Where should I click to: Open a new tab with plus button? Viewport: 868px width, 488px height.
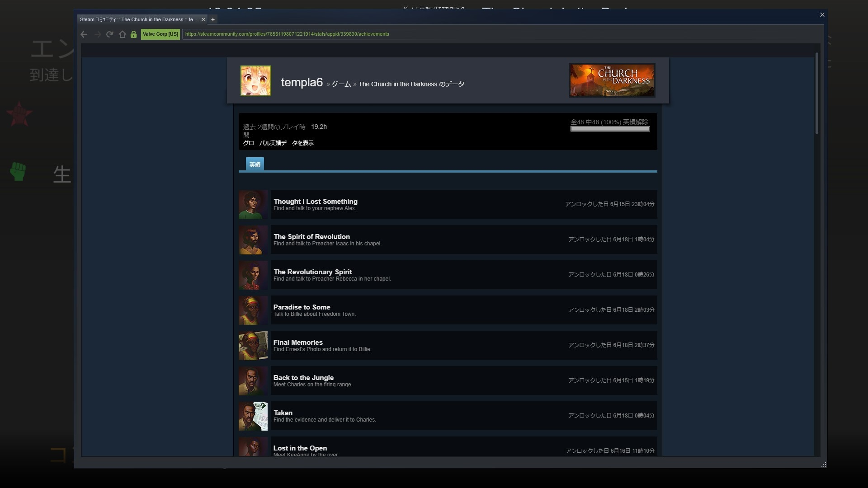coord(213,19)
